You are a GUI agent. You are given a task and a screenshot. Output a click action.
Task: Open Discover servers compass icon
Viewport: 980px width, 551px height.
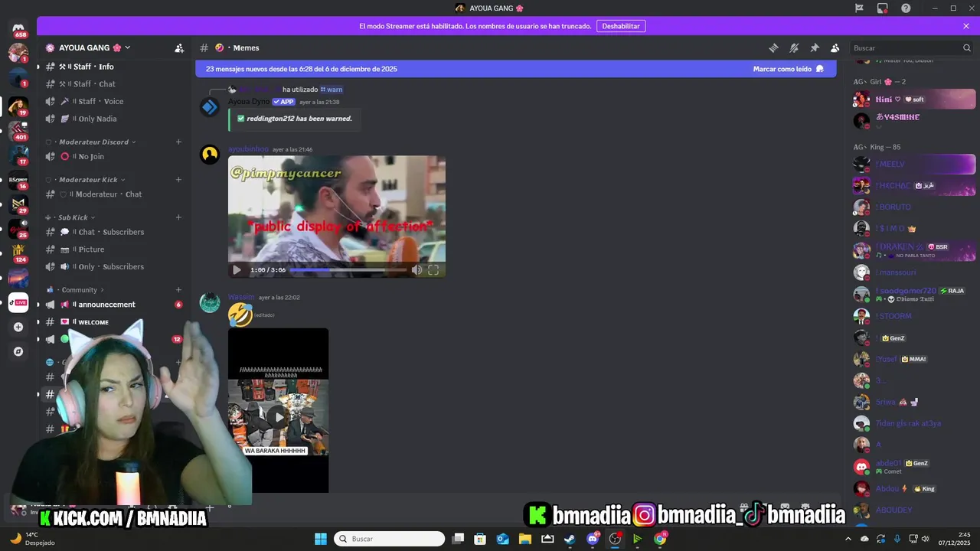(x=18, y=351)
